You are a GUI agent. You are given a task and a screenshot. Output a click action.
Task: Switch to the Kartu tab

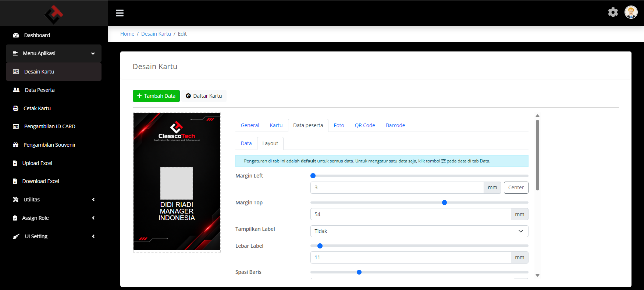[276, 125]
